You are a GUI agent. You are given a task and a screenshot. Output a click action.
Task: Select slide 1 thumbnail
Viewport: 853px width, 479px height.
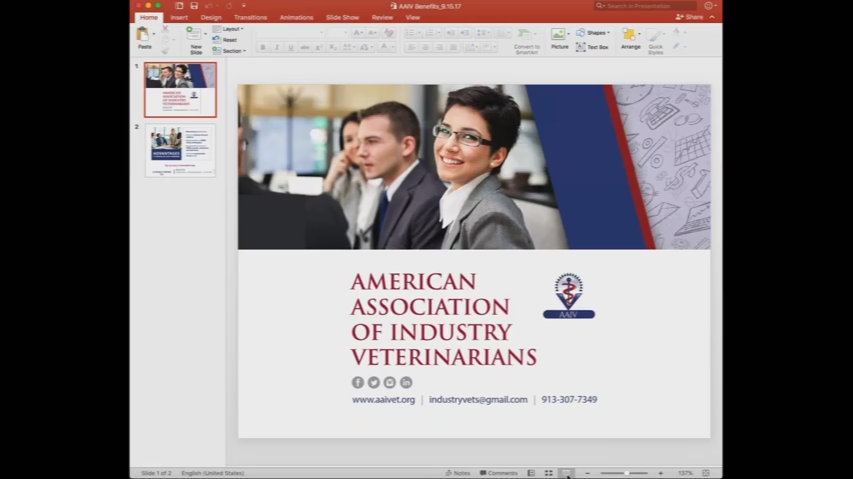click(x=180, y=90)
